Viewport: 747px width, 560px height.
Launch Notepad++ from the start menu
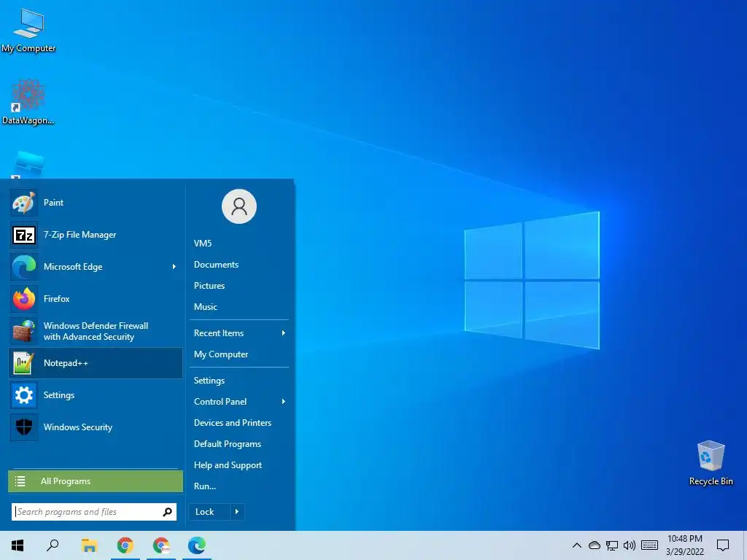(x=96, y=363)
